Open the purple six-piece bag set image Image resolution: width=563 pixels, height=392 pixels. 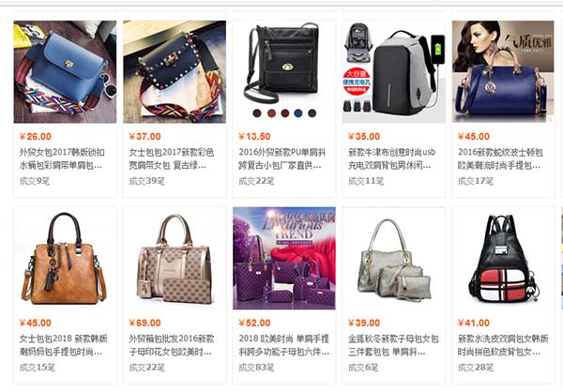(284, 258)
